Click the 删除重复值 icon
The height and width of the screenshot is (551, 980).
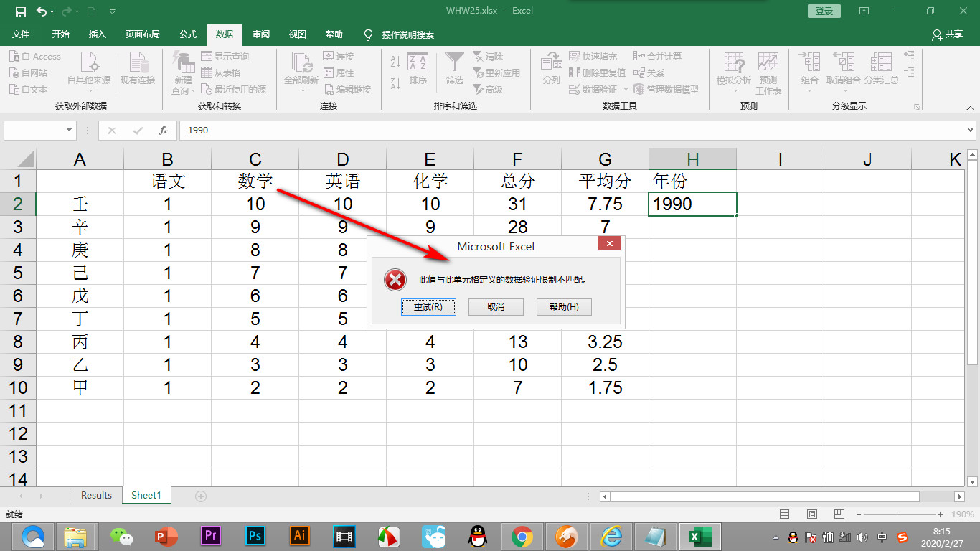click(x=574, y=72)
